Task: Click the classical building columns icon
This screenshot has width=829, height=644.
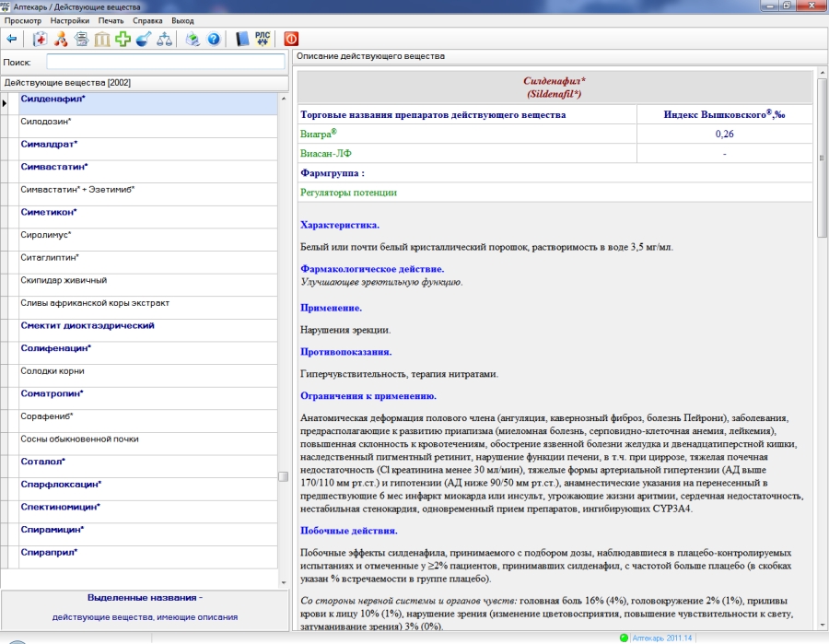Action: (101, 39)
